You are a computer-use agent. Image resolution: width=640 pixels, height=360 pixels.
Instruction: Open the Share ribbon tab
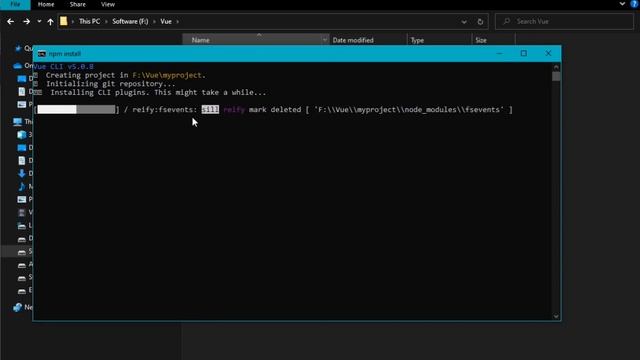tap(78, 4)
